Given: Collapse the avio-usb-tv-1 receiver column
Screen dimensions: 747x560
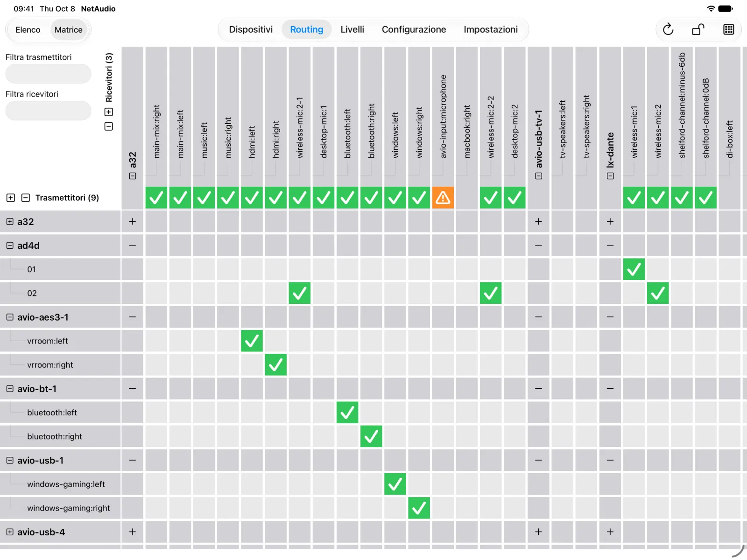Looking at the screenshot, I should coord(539,176).
